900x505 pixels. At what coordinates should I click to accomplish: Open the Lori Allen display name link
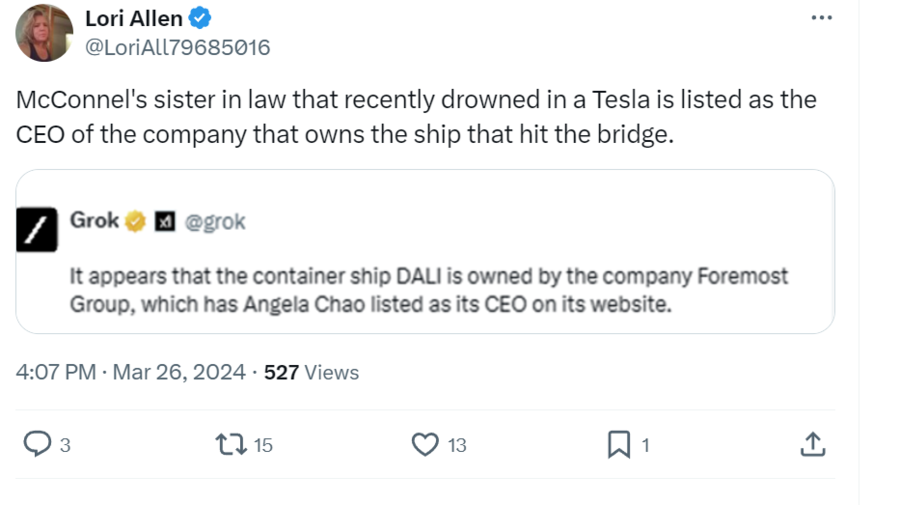tap(133, 18)
